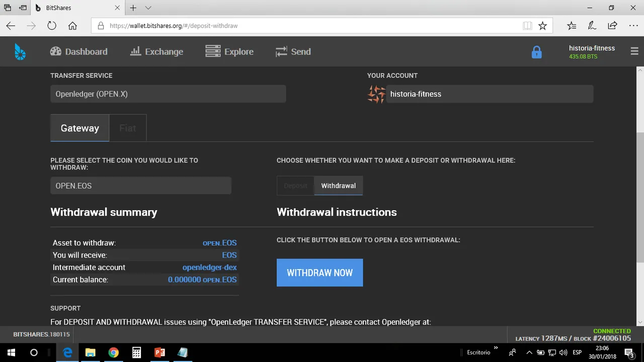The width and height of the screenshot is (644, 362).
Task: Set these tabs aside with the tab icon
Action: point(23,8)
